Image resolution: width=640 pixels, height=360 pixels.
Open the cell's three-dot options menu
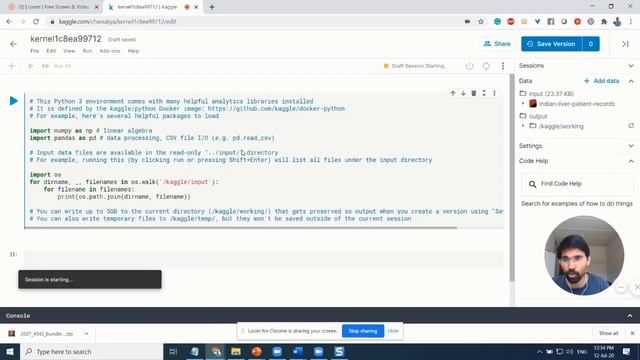point(494,93)
